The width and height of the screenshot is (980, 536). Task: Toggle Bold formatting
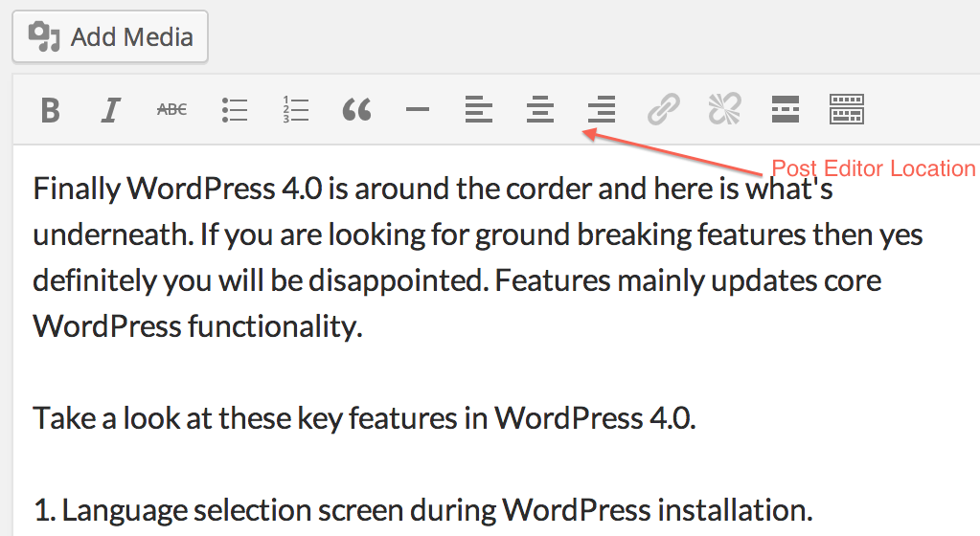click(51, 110)
